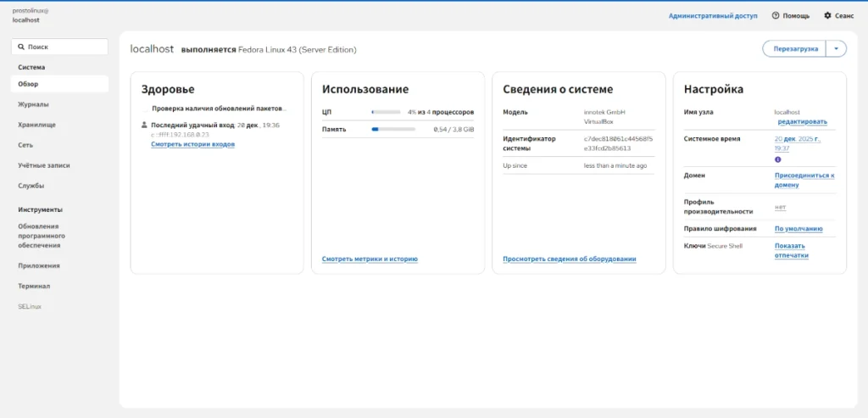This screenshot has height=418, width=868.
Task: Click the Настройка card heading
Action: [x=714, y=89]
